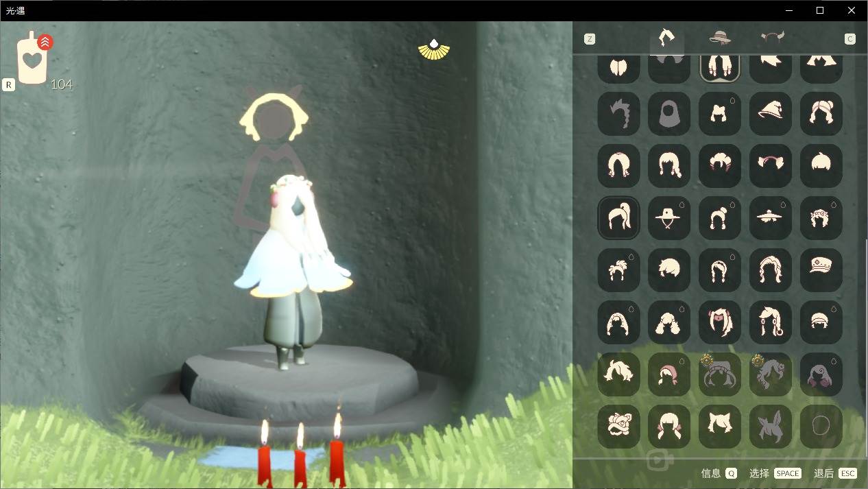Pick the beanie with short hair
This screenshot has width=868, height=489.
821,322
